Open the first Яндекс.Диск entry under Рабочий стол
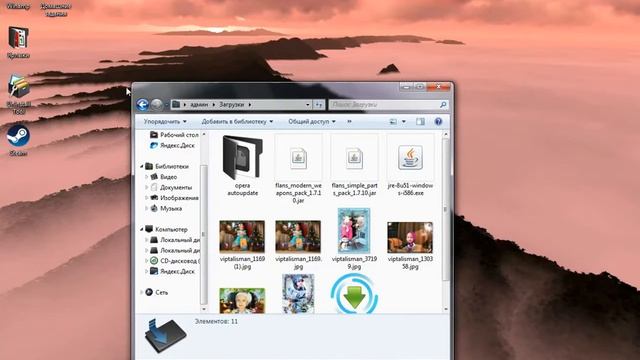 [172, 145]
